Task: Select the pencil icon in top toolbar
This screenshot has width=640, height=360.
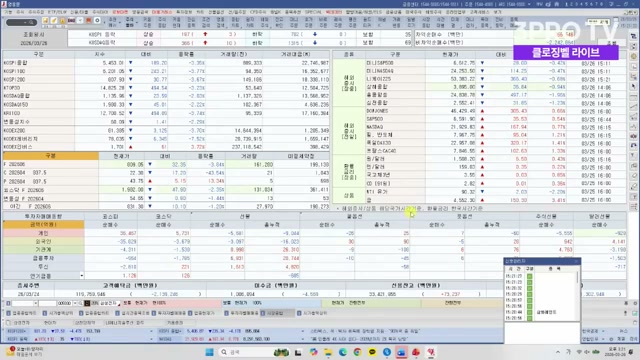Action: coord(53,20)
